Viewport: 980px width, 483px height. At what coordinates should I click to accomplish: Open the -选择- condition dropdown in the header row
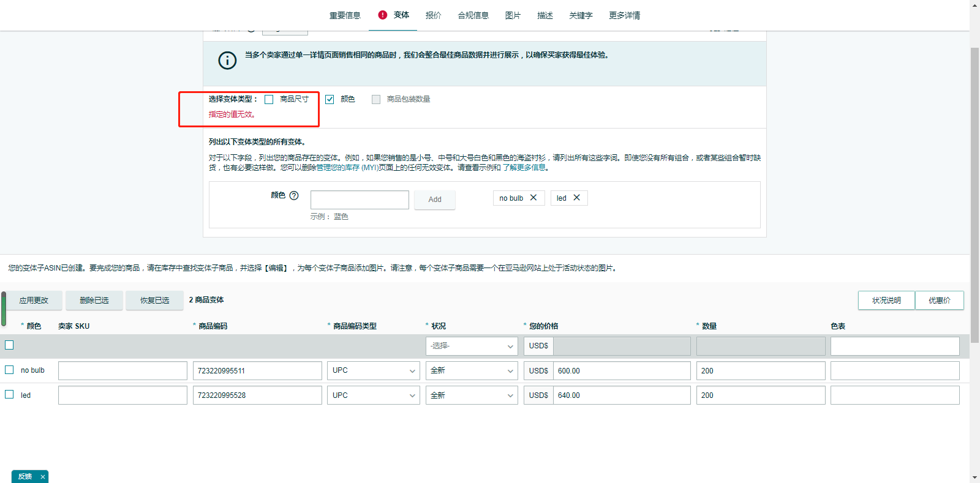(x=472, y=346)
